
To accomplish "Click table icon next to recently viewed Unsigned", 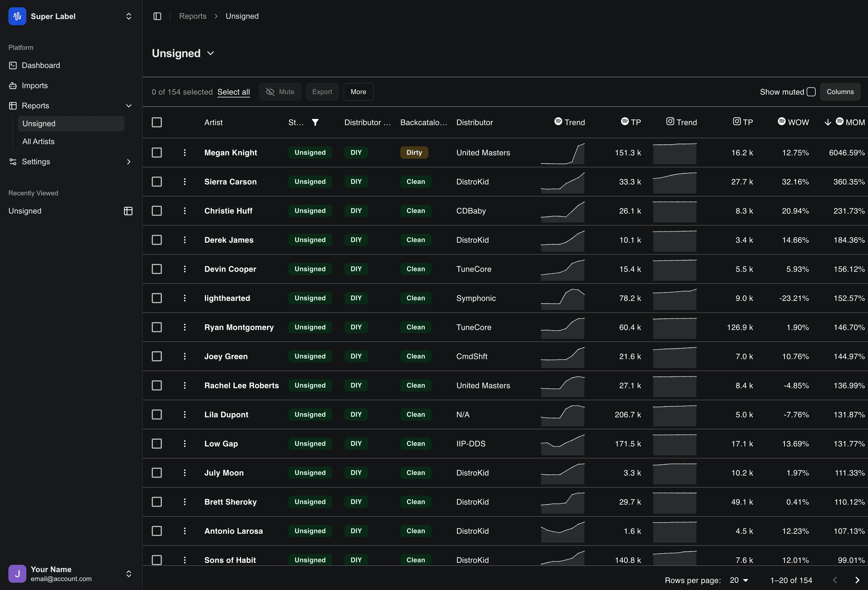I will click(x=128, y=211).
